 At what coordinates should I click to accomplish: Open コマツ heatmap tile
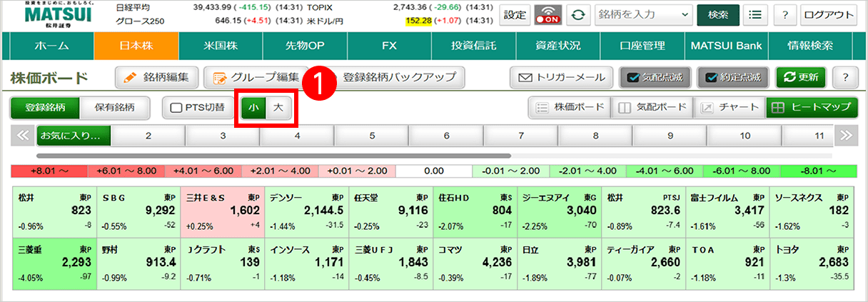[x=475, y=265]
